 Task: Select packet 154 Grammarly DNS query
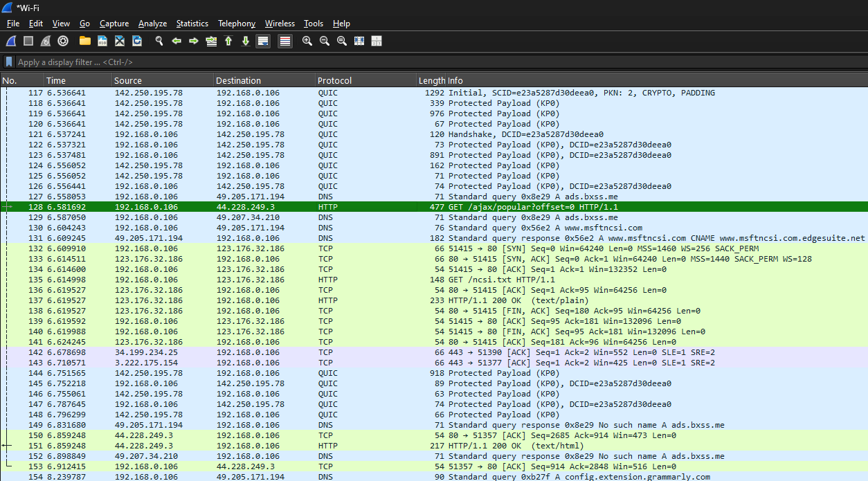[434, 477]
